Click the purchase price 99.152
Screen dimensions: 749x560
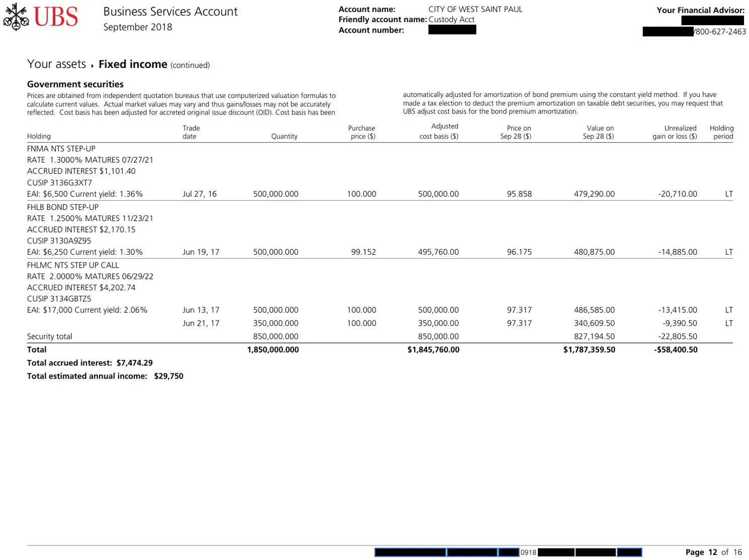(363, 252)
